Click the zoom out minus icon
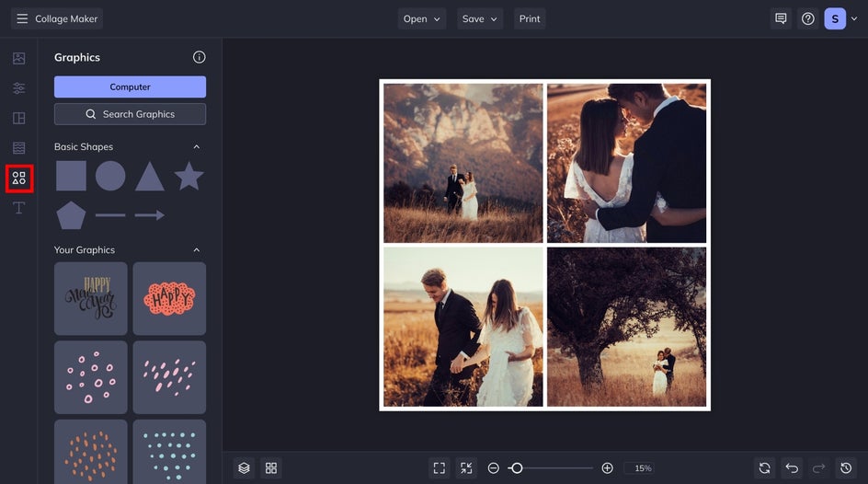This screenshot has height=484, width=868. 494,468
